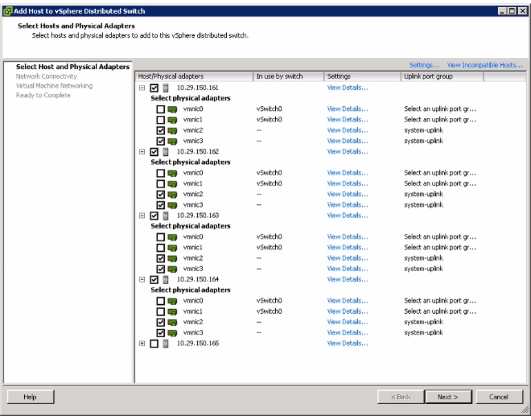The image size is (531, 420).
Task: Uncheck vmnic3 checkbox under host 10.29.150.164
Action: click(x=161, y=333)
